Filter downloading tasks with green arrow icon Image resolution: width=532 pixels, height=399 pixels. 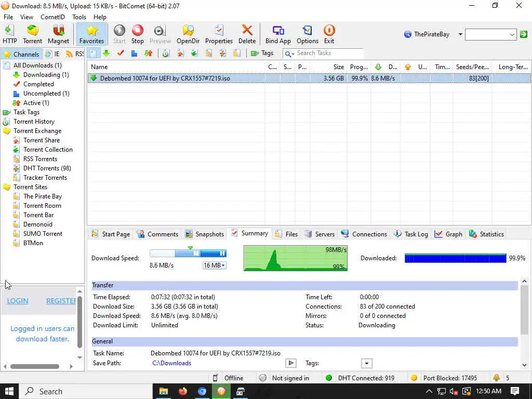point(107,54)
